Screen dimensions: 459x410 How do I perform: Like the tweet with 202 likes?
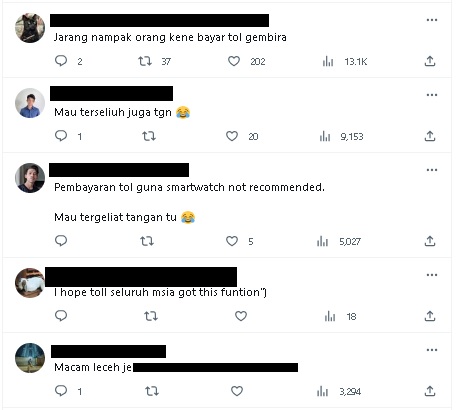(x=234, y=61)
